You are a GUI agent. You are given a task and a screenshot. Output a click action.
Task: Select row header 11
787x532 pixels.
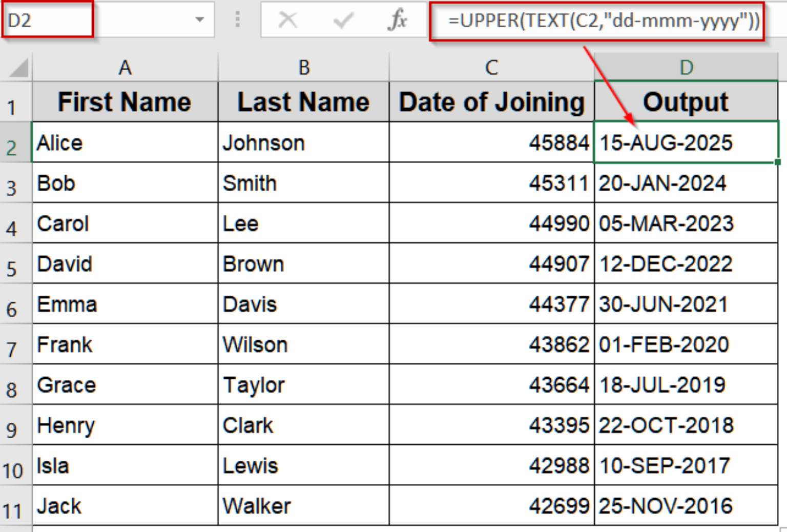pyautogui.click(x=14, y=506)
